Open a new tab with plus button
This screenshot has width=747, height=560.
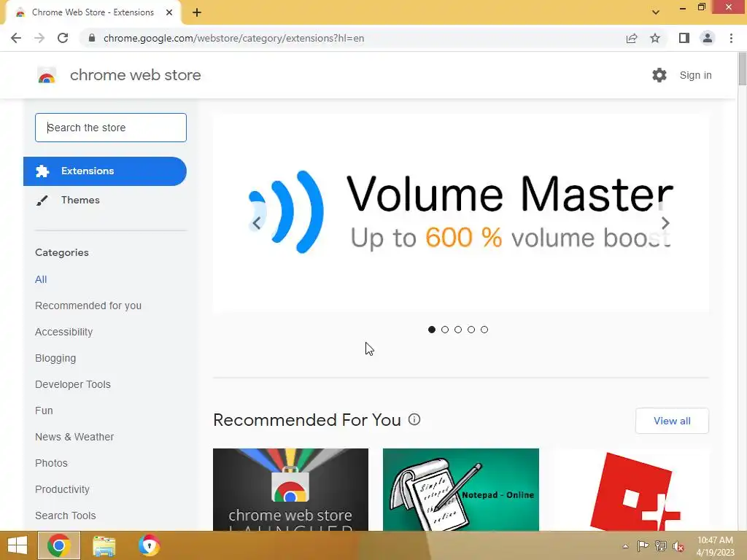coord(197,12)
